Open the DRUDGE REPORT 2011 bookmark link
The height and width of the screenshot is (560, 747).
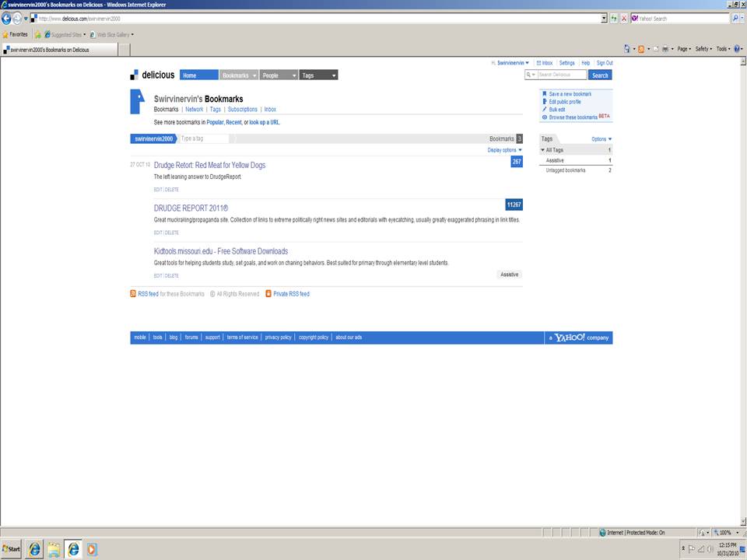click(191, 208)
